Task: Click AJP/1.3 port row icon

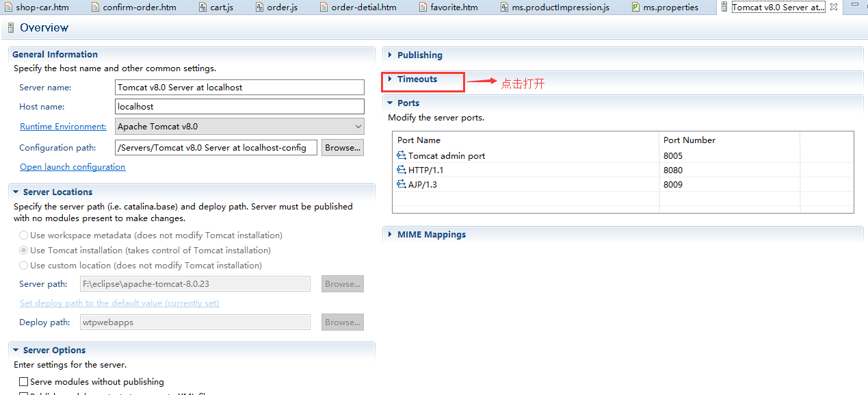Action: pos(402,184)
